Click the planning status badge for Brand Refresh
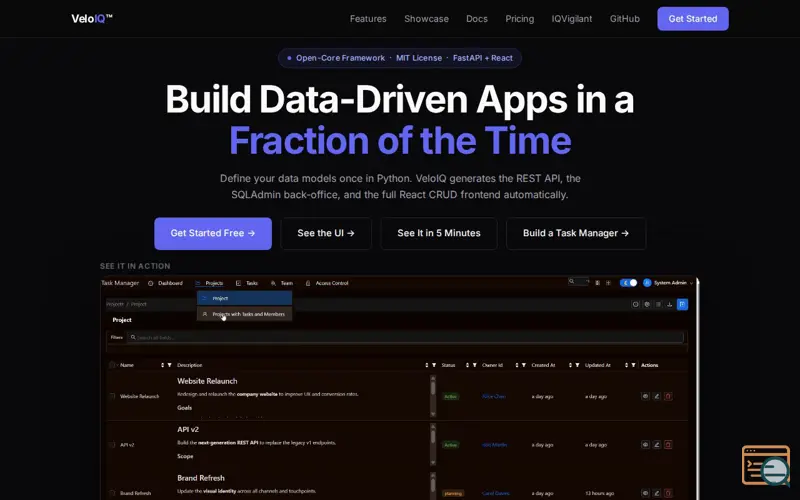The height and width of the screenshot is (500, 800). point(453,493)
